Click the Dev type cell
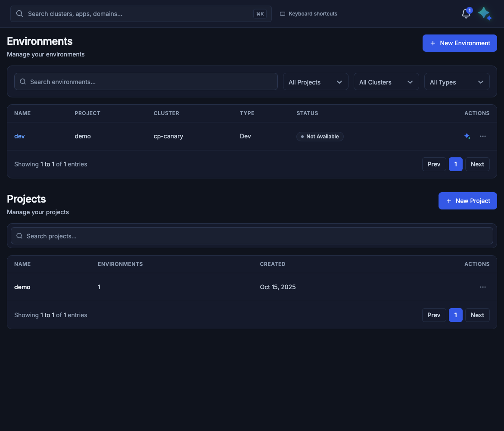Image resolution: width=504 pixels, height=431 pixels. (x=245, y=136)
